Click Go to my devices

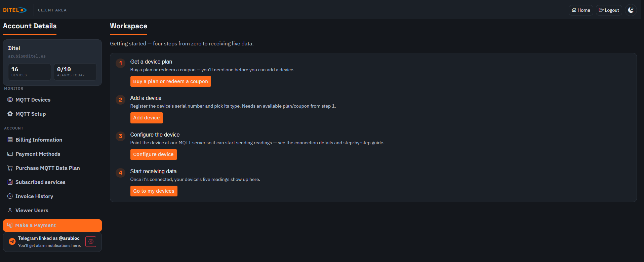tap(154, 191)
